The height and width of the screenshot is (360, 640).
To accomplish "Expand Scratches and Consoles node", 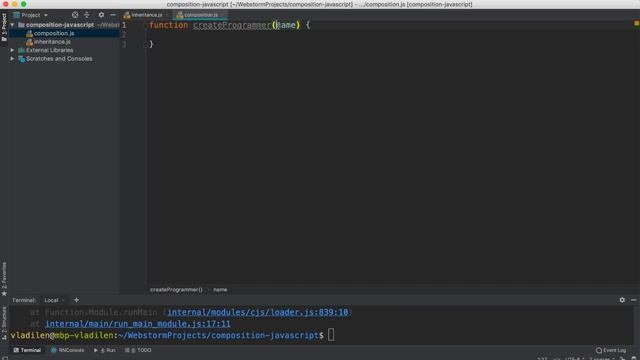I will tap(12, 59).
